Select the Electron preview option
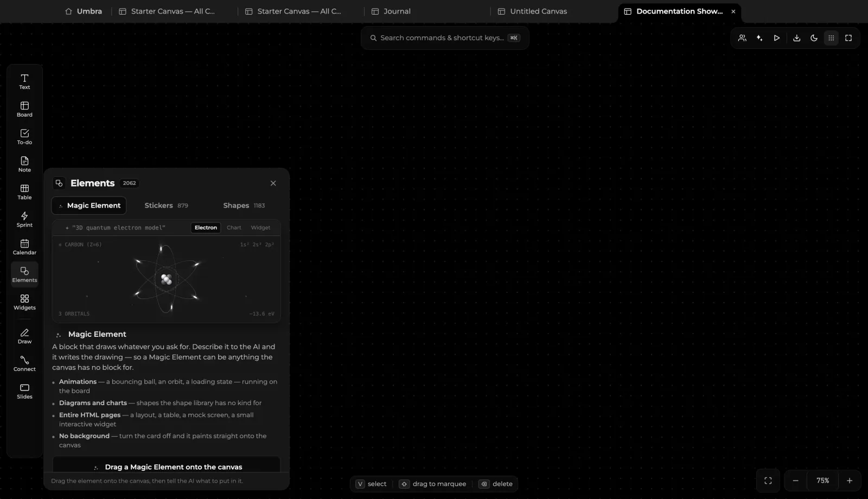This screenshot has height=499, width=868. click(206, 228)
